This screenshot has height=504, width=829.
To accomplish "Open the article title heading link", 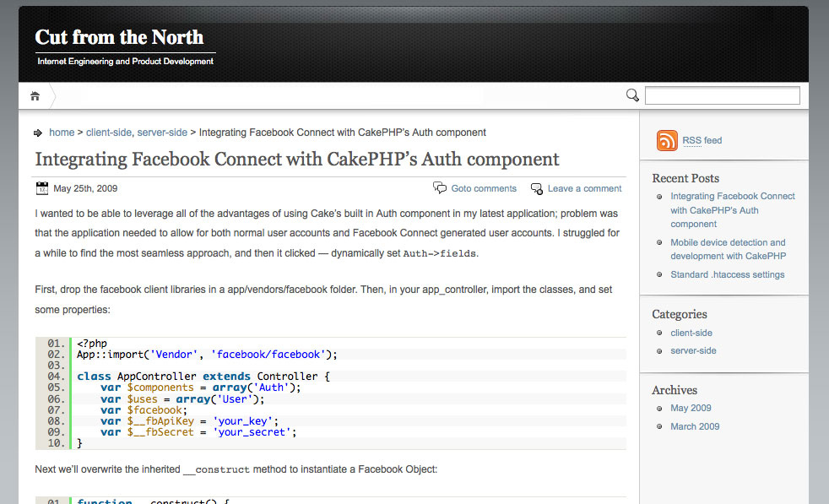I will coord(296,159).
